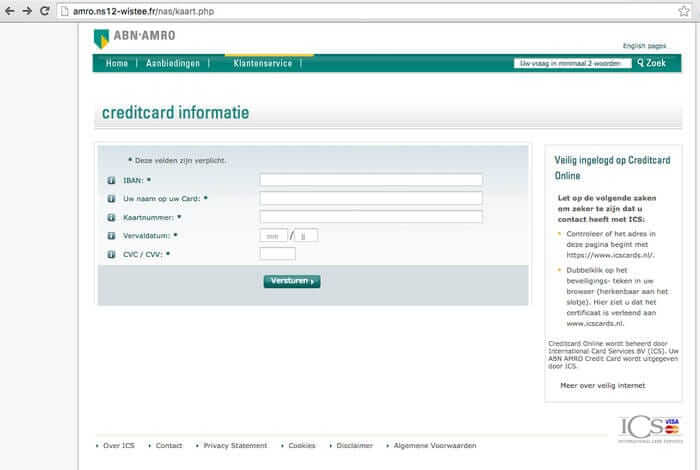
Task: Focus the IBAN input field
Action: click(371, 180)
